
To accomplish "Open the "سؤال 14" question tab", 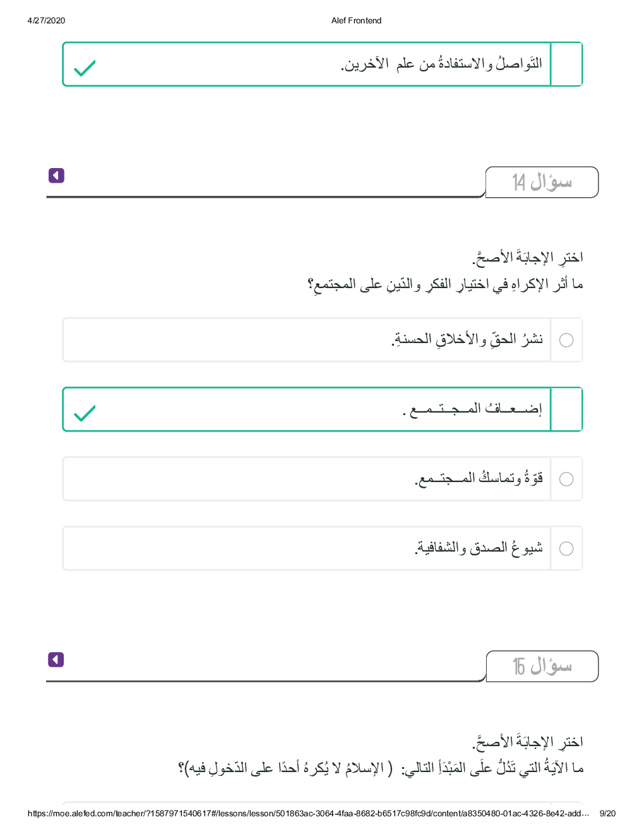I will pos(542,183).
